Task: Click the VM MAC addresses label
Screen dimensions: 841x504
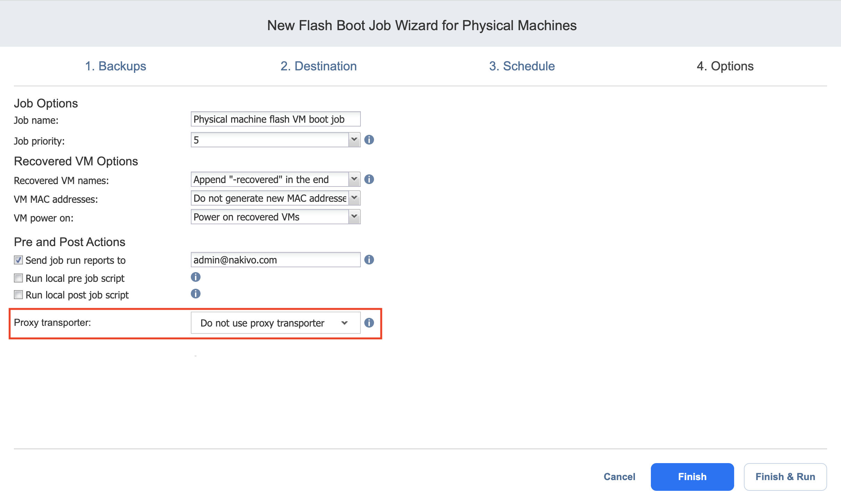Action: click(56, 199)
